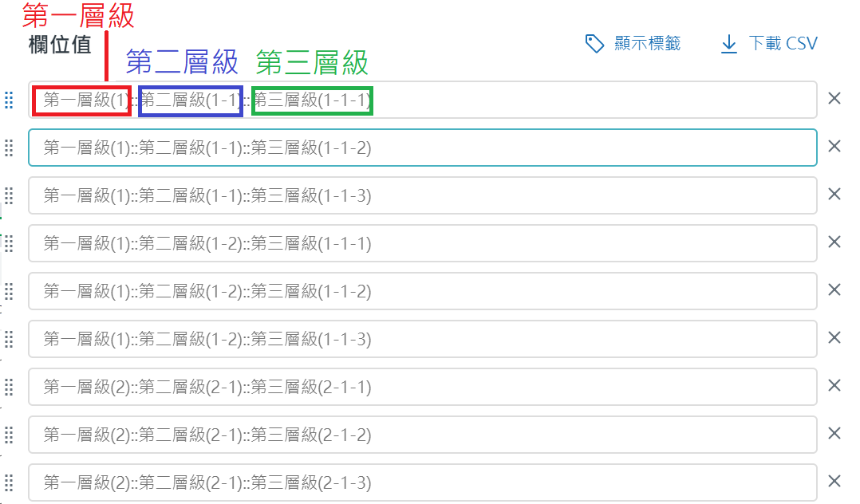Screen dimensions: 860x504
Task: Click the 下載 CSV download arrow icon
Action: (729, 43)
